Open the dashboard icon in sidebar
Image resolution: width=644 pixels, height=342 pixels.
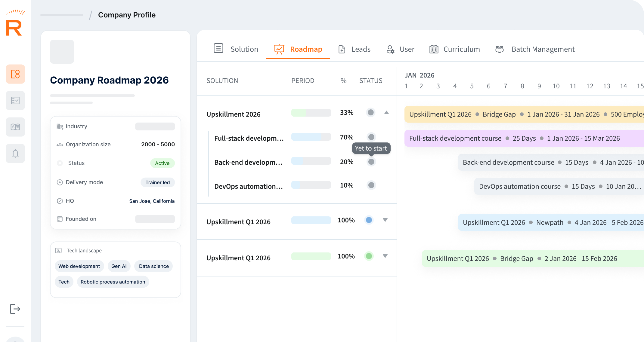pyautogui.click(x=15, y=74)
